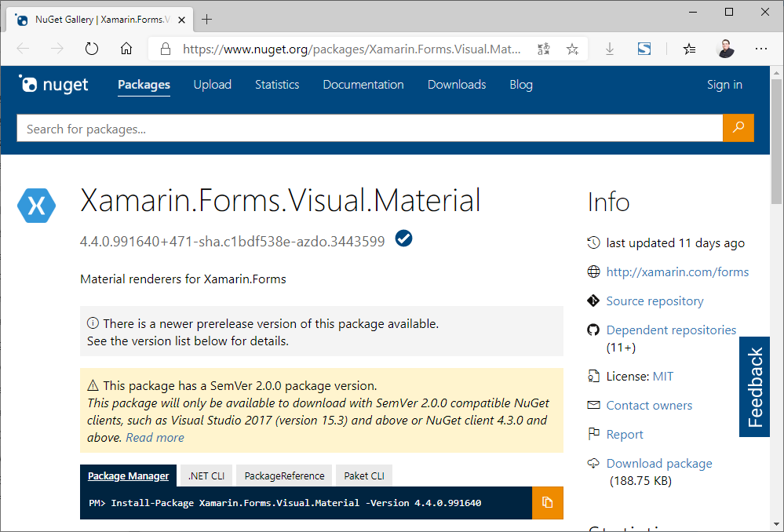Screen dimensions: 784x532
Task: Click the Sign in link
Action: click(x=724, y=85)
